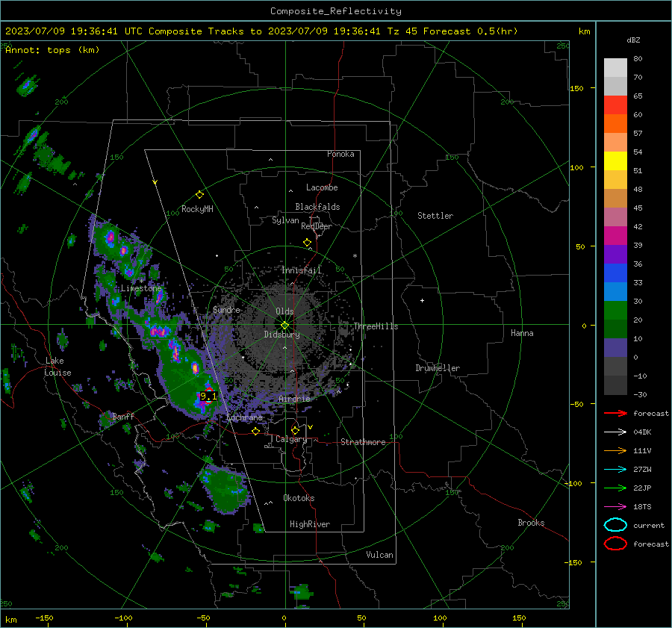Screen dimensions: 672x628
Task: Click the dBZ scale heading
Action: [633, 40]
